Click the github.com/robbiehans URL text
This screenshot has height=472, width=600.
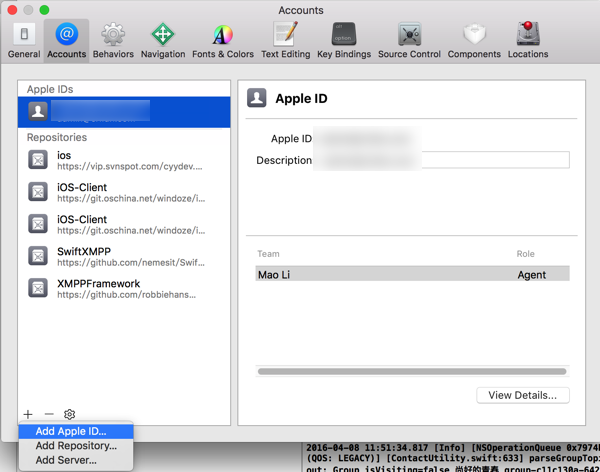tap(126, 295)
